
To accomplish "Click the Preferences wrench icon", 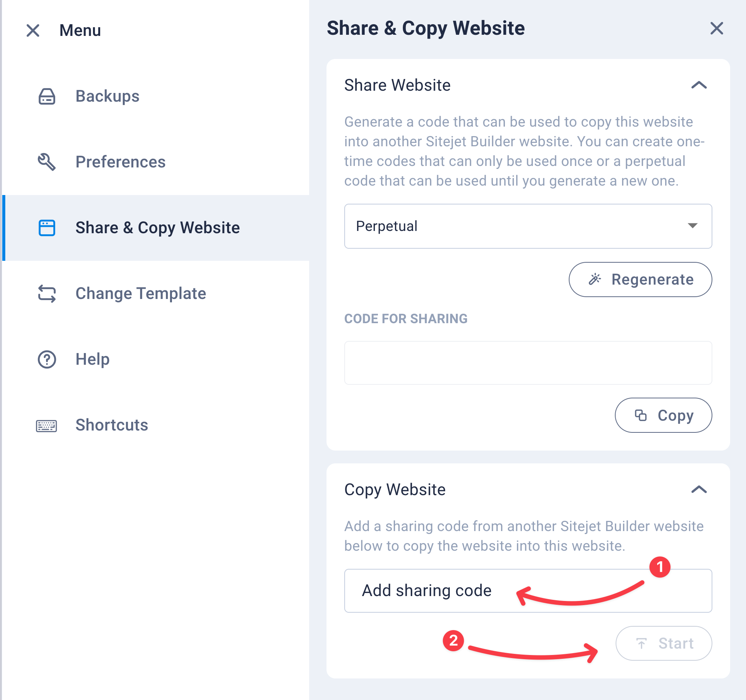I will pos(46,163).
